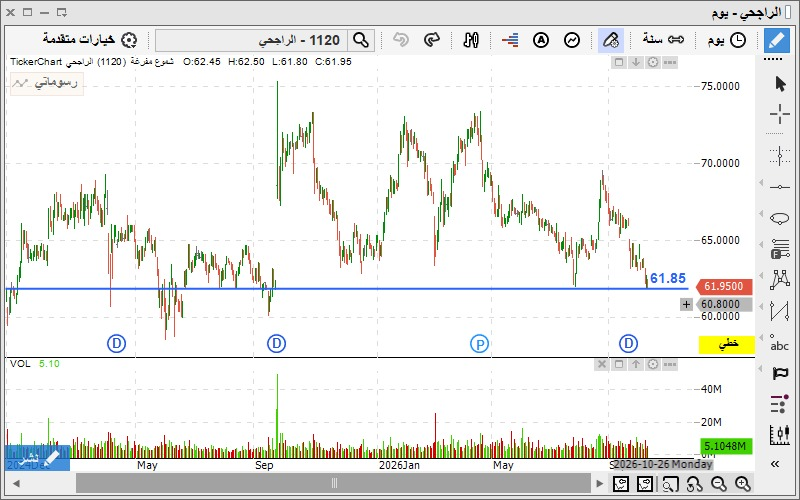Image resolution: width=800 pixels, height=500 pixels.
Task: Expand horizontal line tool variants arrow
Action: (762, 183)
